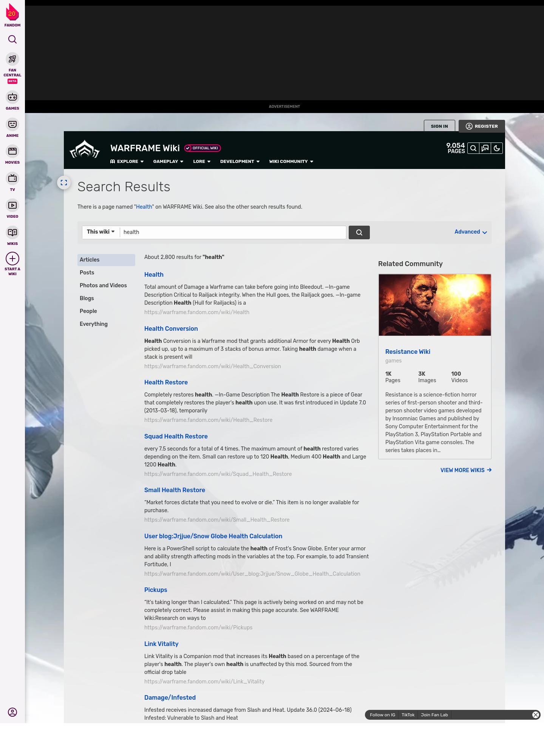The width and height of the screenshot is (544, 756).
Task: Open the Anime sidebar icon
Action: (12, 124)
